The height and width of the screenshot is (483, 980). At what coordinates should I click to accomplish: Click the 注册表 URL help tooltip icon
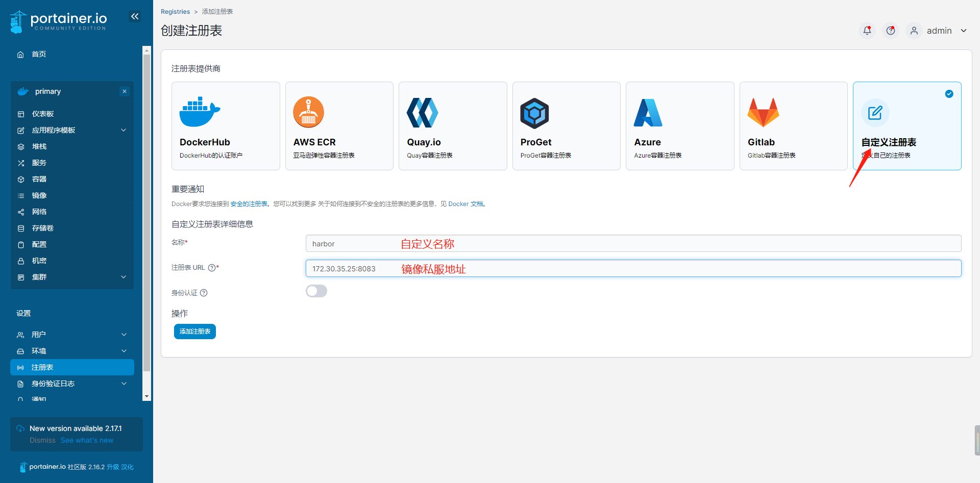coord(212,268)
